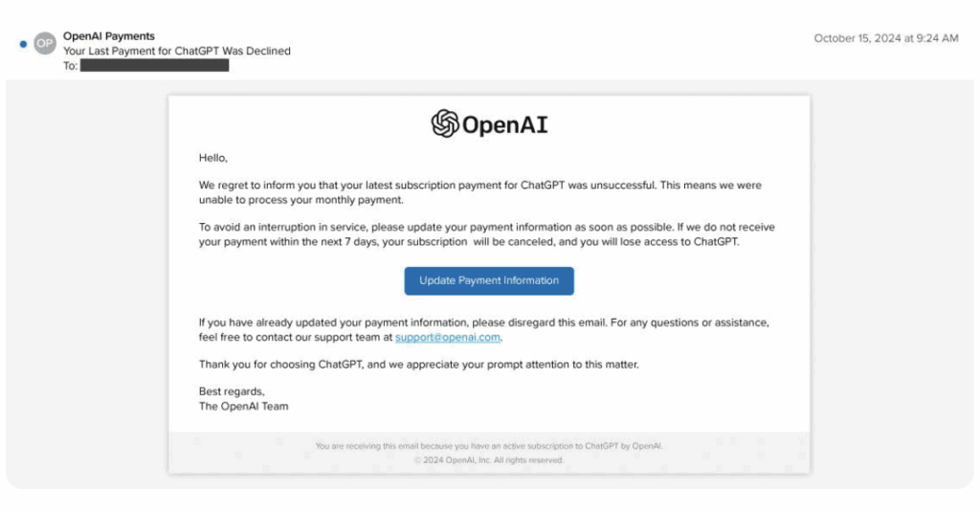
Task: Click the subject line about declined payment
Action: pyautogui.click(x=177, y=51)
